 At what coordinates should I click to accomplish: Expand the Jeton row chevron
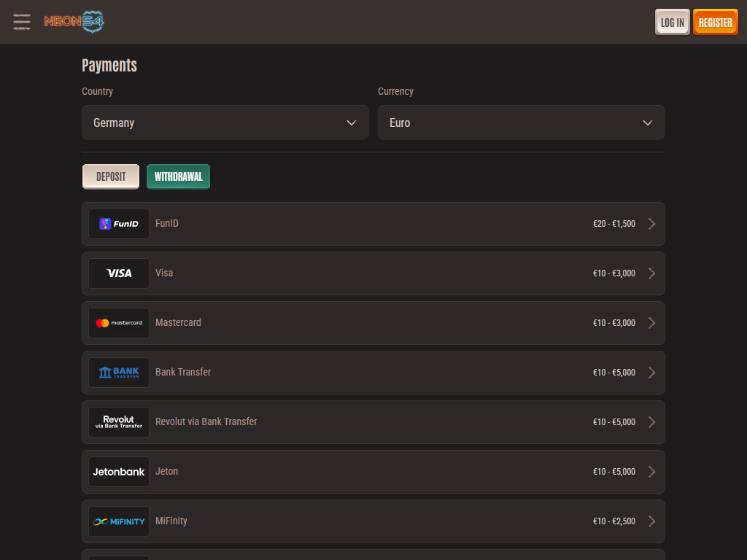click(651, 472)
